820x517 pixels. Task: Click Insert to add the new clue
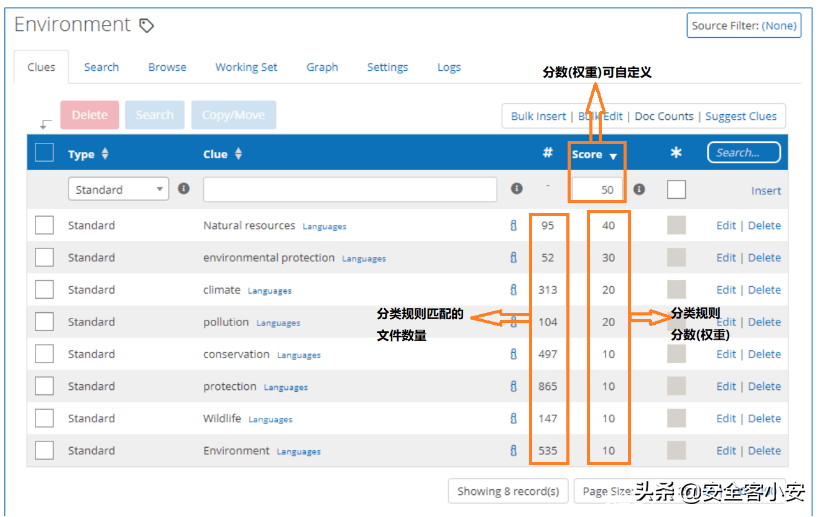click(x=766, y=191)
